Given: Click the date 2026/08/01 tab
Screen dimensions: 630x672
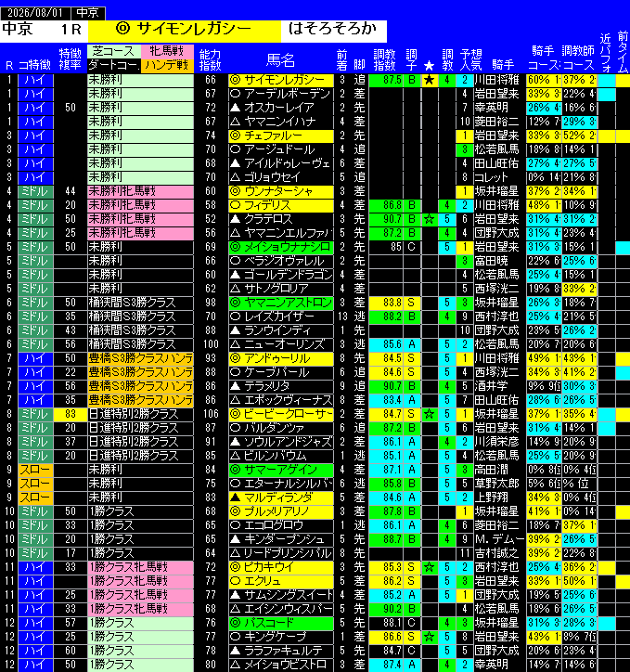Looking at the screenshot, I should pos(35,13).
